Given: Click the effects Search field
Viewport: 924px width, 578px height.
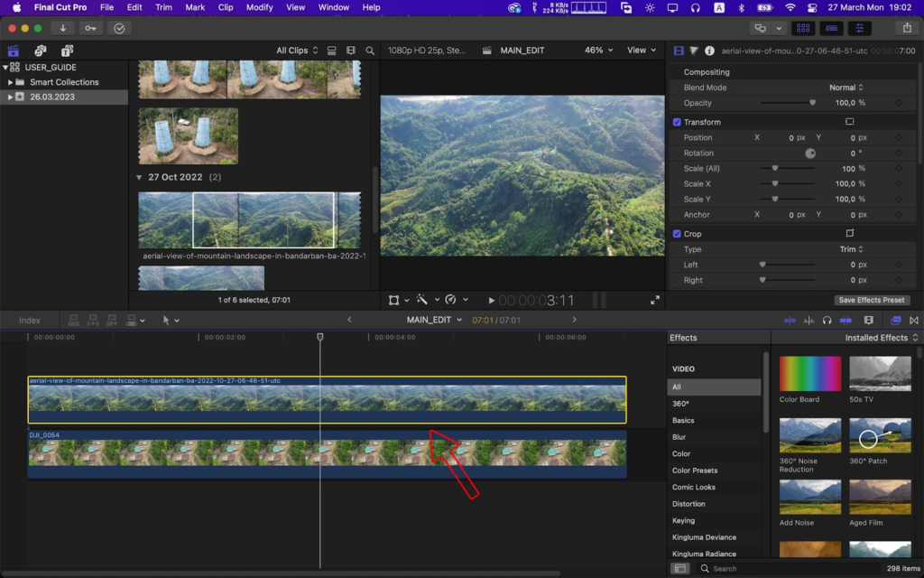Looking at the screenshot, I should pos(789,569).
